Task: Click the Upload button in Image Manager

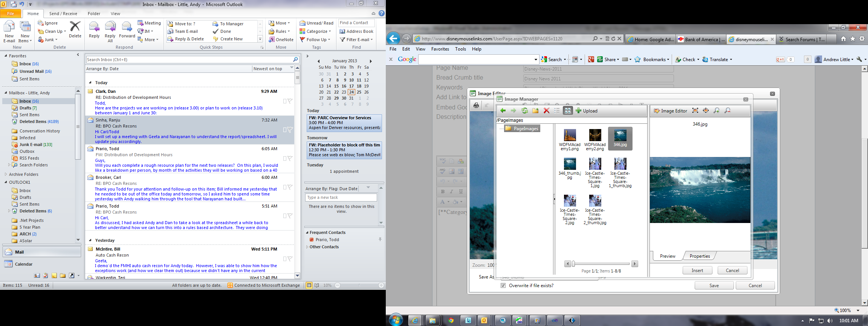Action: click(x=587, y=111)
